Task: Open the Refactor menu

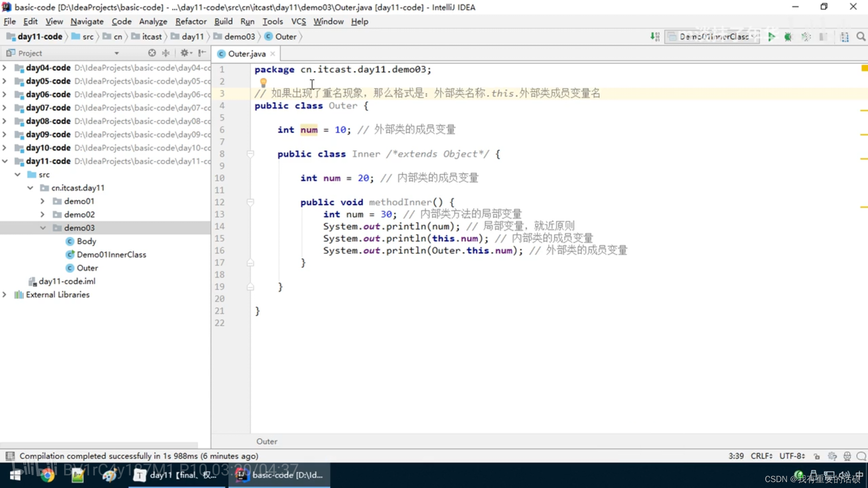Action: click(191, 21)
